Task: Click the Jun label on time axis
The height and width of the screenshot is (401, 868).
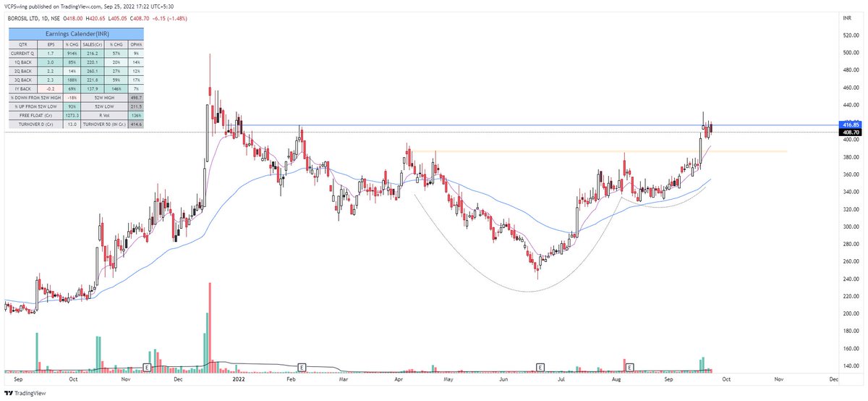Action: [x=503, y=379]
